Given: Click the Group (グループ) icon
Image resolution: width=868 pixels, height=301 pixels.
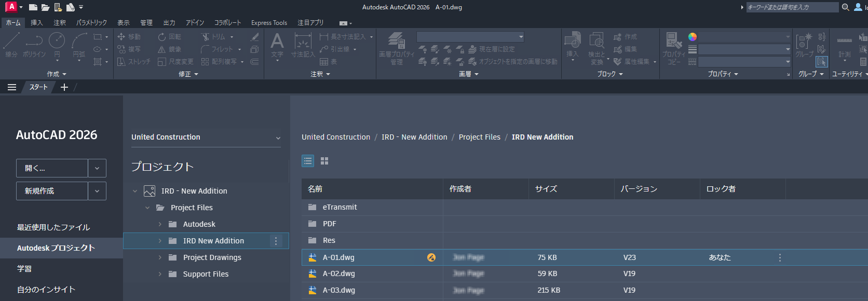Looking at the screenshot, I should (804, 45).
